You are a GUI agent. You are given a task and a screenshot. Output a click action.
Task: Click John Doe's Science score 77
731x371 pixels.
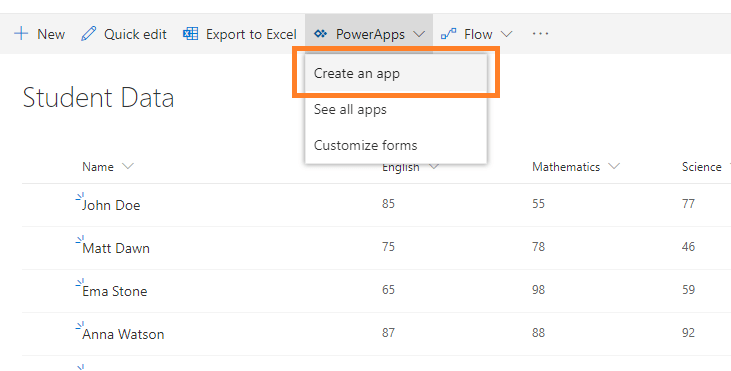coord(689,204)
